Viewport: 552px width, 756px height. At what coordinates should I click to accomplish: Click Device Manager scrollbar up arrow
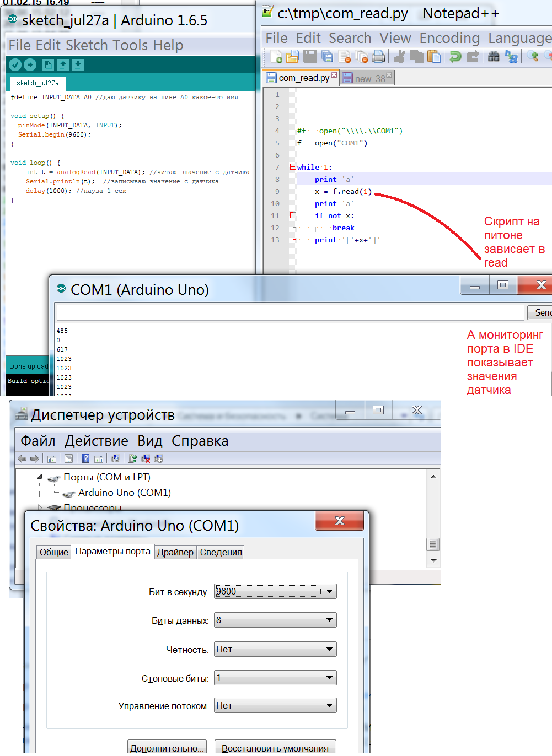(433, 477)
